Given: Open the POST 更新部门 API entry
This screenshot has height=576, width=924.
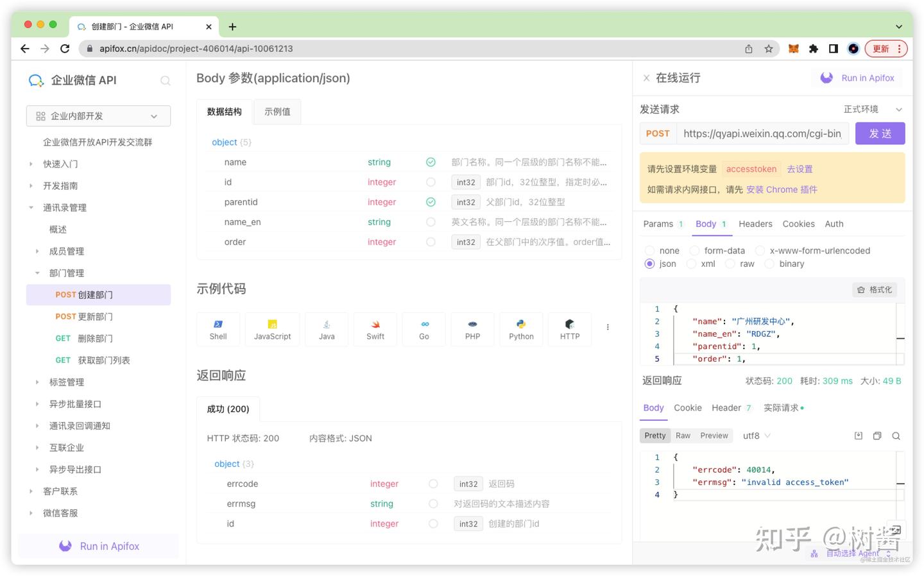Looking at the screenshot, I should (99, 317).
